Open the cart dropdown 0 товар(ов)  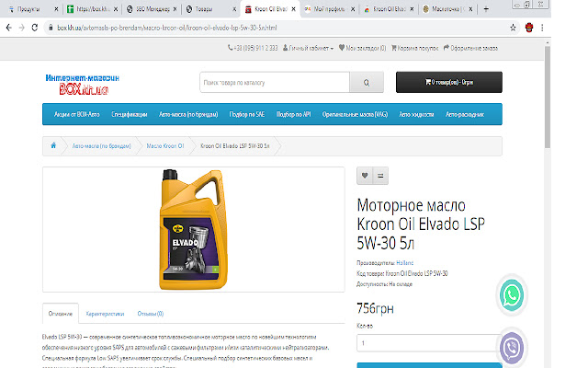coord(449,82)
